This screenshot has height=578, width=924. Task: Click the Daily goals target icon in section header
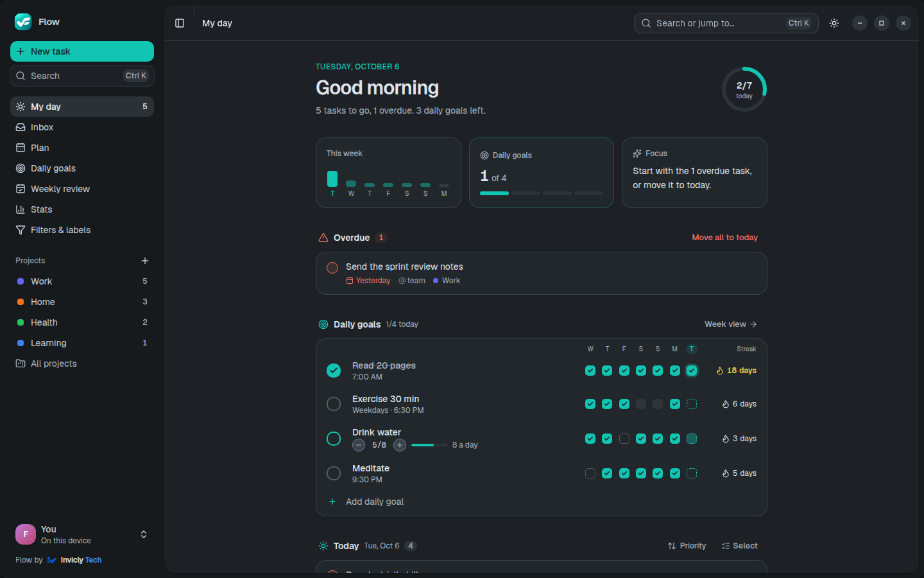coord(323,324)
